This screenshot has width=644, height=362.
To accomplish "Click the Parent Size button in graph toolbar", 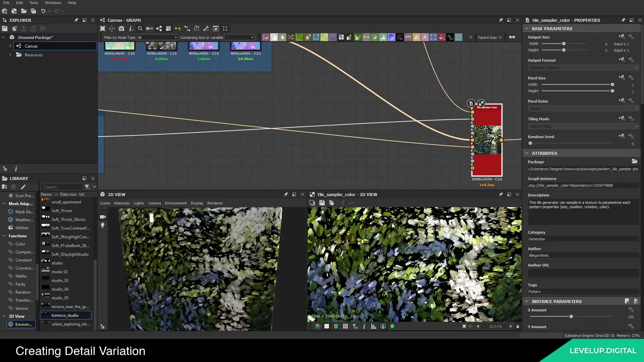I will [x=489, y=37].
